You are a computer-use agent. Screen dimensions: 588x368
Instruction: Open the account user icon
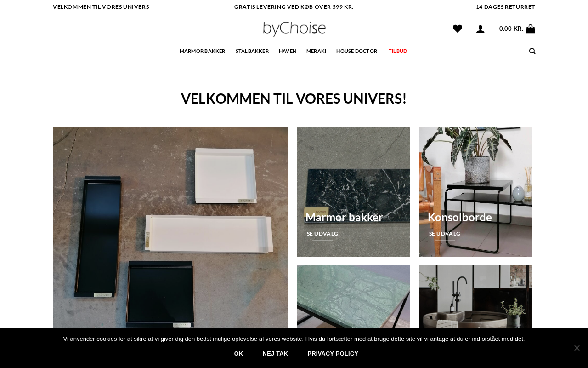(x=481, y=29)
